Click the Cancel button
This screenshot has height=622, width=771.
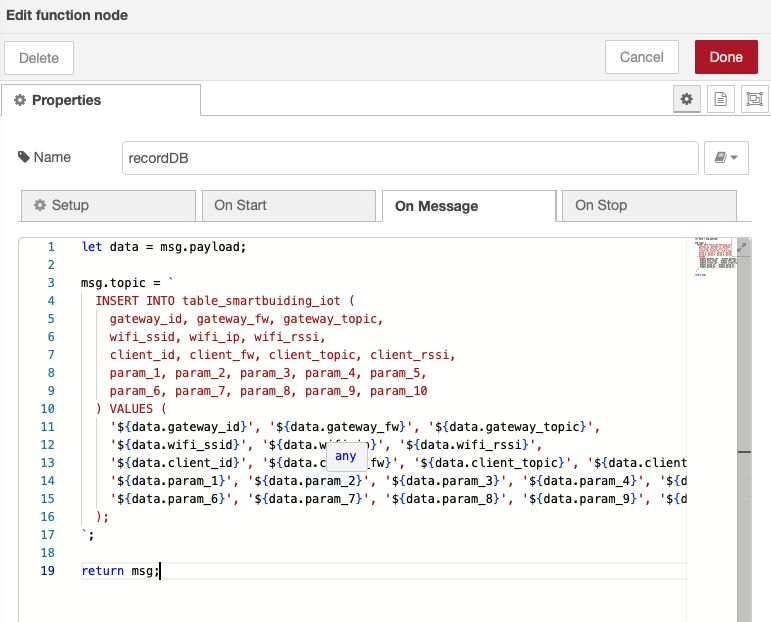pos(642,57)
